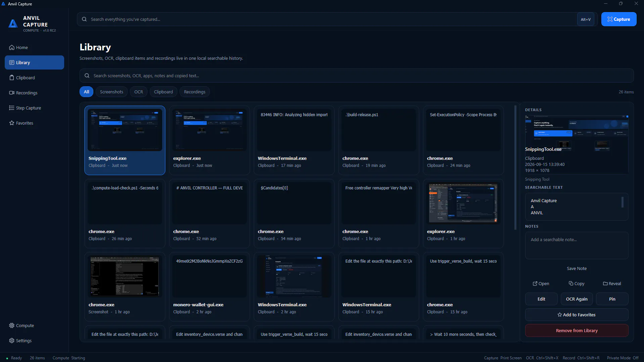Click the top search magnifier icon
Image resolution: width=644 pixels, height=362 pixels.
click(84, 19)
